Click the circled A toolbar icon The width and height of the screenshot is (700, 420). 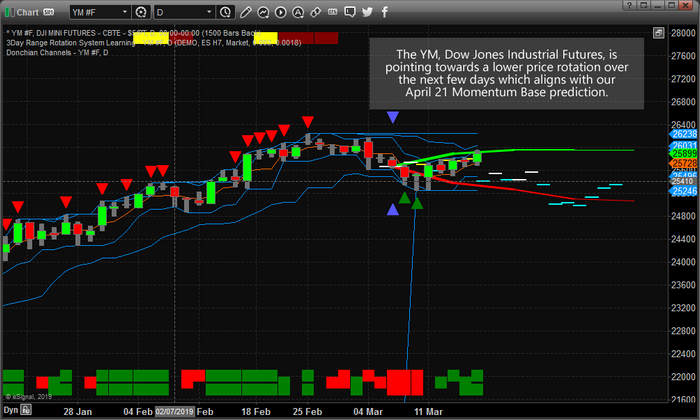point(298,12)
